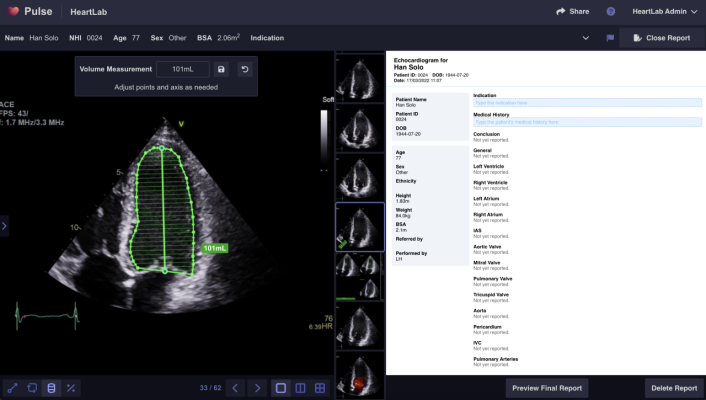This screenshot has width=706, height=400.
Task: Switch to side-by-side view layout
Action: tap(300, 388)
